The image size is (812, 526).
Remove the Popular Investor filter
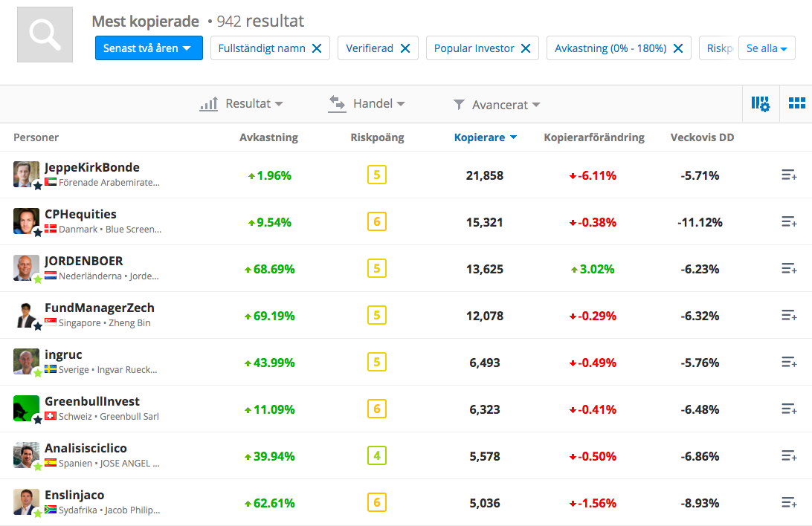click(x=525, y=48)
